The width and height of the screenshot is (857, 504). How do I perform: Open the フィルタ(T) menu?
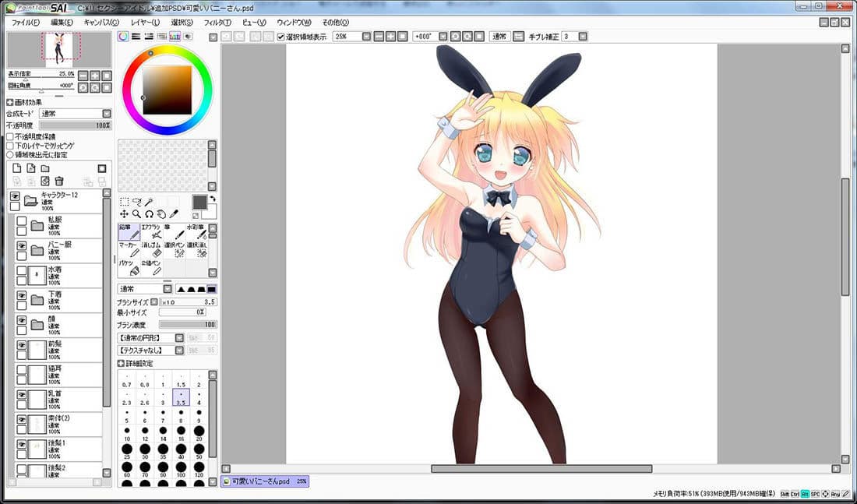tap(217, 23)
